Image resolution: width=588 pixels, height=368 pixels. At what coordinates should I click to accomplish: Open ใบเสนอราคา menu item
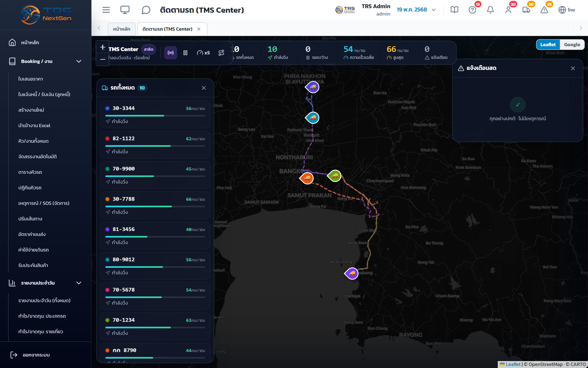31,79
